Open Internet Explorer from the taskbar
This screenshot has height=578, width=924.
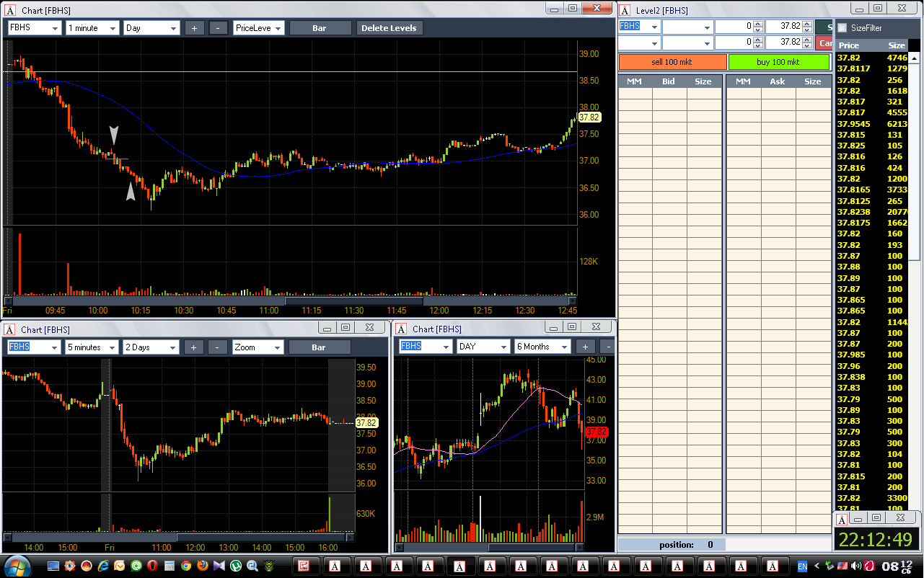pyautogui.click(x=102, y=566)
